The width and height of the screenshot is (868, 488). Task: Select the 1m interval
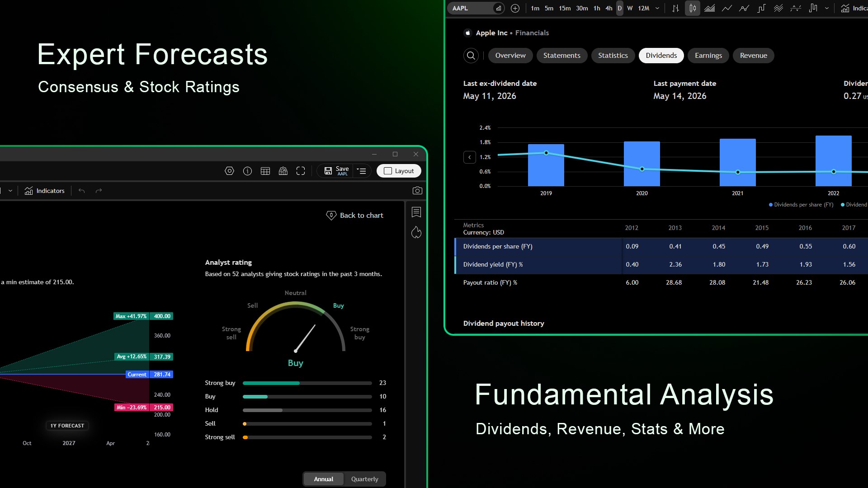pyautogui.click(x=535, y=8)
